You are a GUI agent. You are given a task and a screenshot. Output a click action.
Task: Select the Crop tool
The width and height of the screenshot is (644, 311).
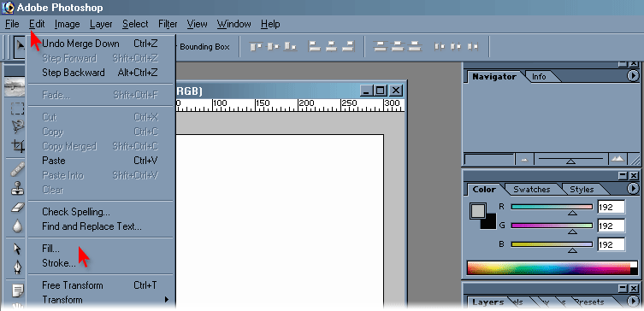point(18,145)
